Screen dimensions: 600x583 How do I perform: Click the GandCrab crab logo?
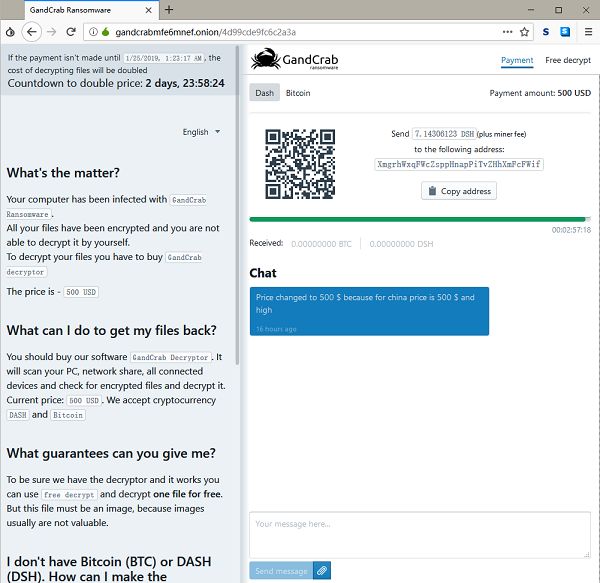point(295,59)
